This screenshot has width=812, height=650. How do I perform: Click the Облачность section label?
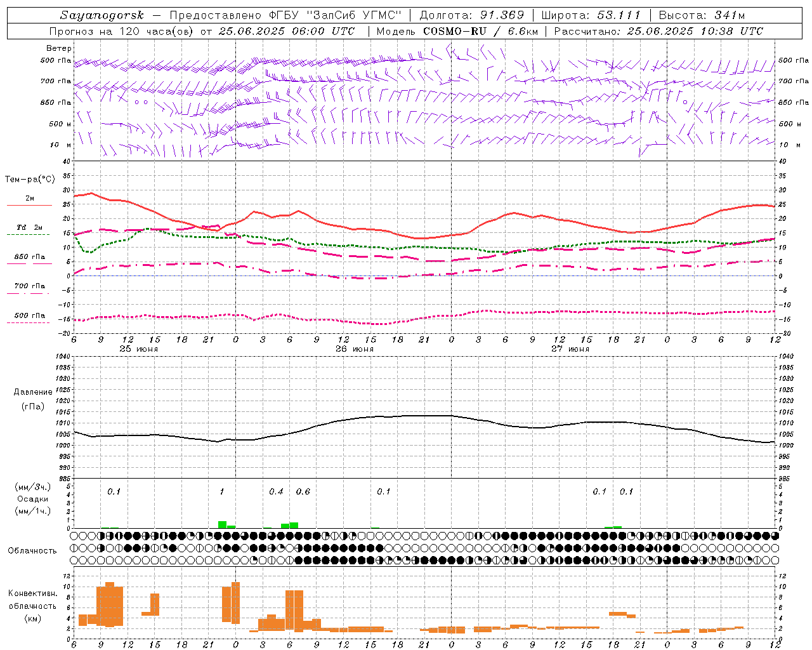(32, 551)
